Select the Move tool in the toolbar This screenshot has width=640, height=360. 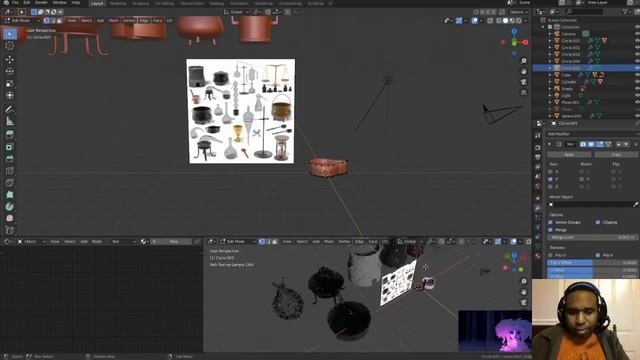(10, 60)
